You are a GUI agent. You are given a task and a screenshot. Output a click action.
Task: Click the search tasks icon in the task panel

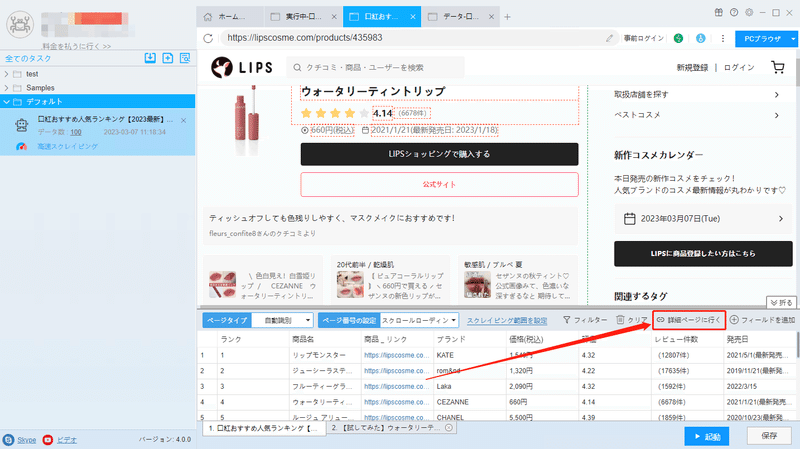tap(185, 58)
